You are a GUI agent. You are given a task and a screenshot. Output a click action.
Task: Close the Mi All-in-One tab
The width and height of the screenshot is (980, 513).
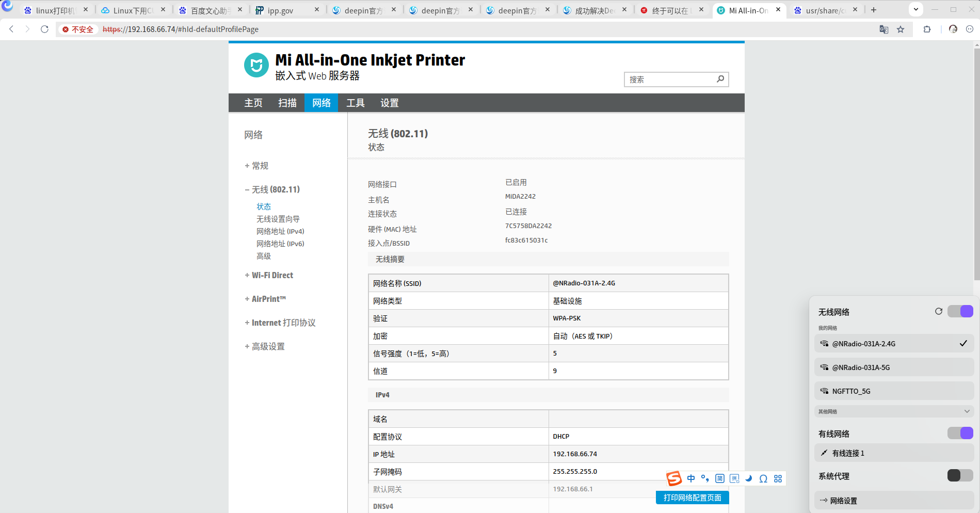tap(778, 10)
